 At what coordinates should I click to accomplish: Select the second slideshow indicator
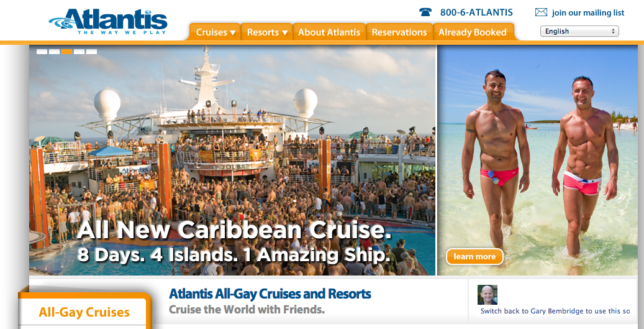point(54,52)
